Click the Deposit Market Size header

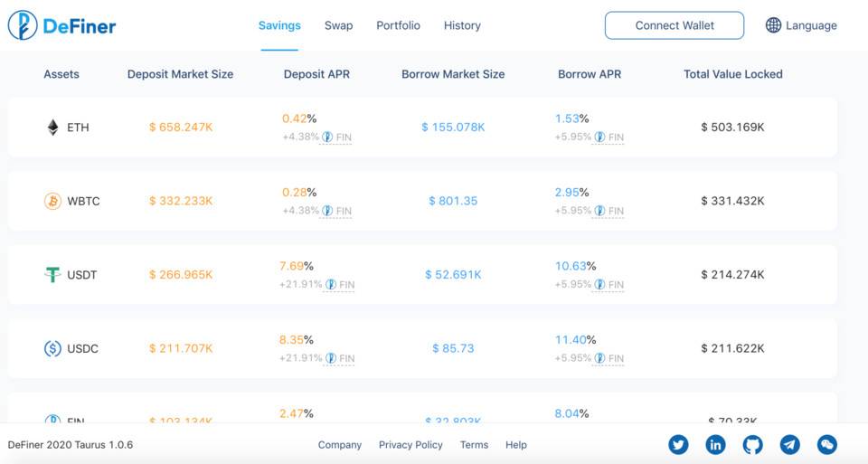tap(181, 74)
